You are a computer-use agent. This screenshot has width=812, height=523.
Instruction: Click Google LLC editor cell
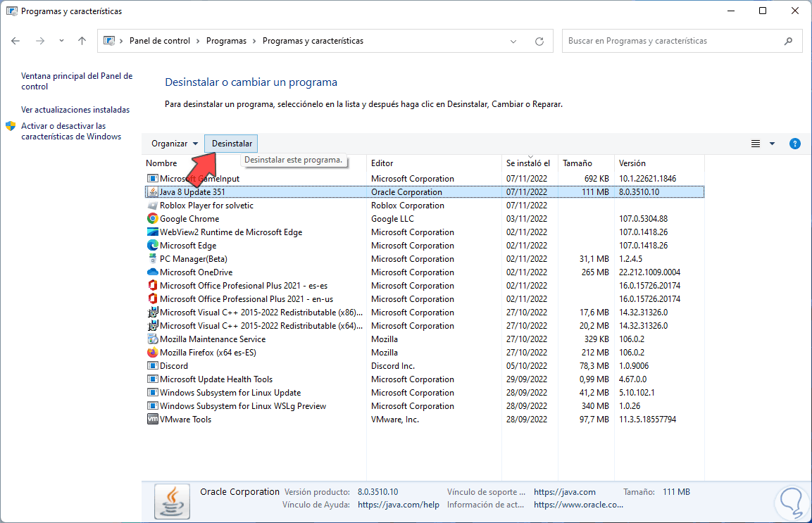coord(392,219)
